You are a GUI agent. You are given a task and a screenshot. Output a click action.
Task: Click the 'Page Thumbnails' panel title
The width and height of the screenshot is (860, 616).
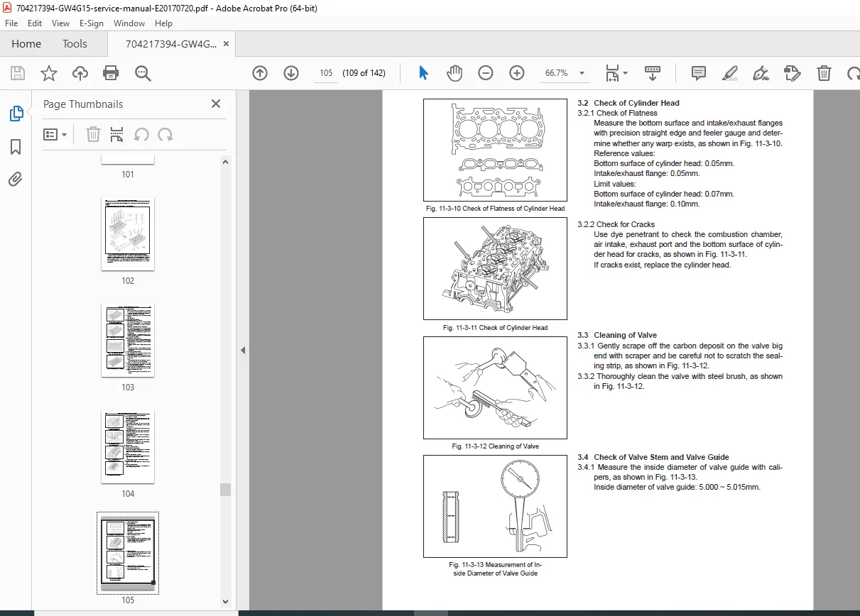83,104
